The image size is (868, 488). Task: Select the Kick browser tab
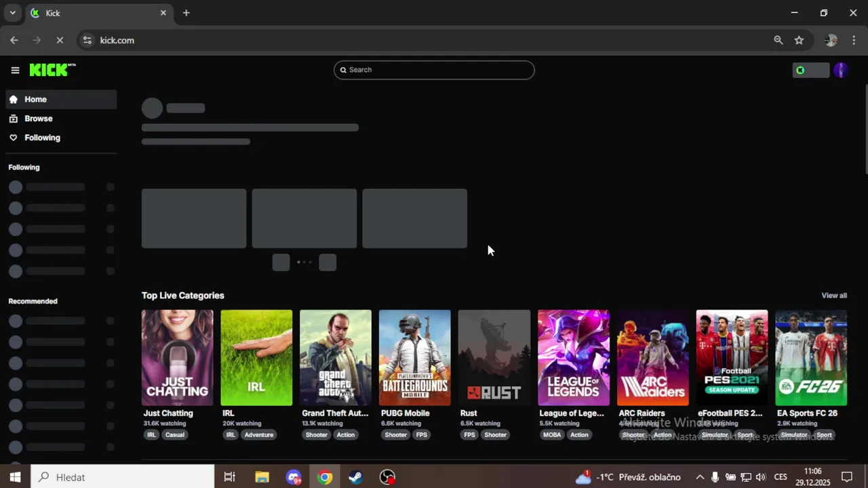click(x=99, y=13)
